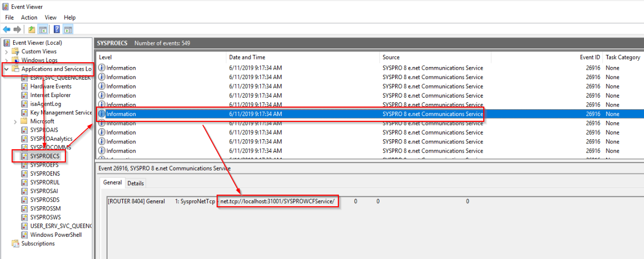Click the Windows PowerShell log icon

[x=24, y=235]
